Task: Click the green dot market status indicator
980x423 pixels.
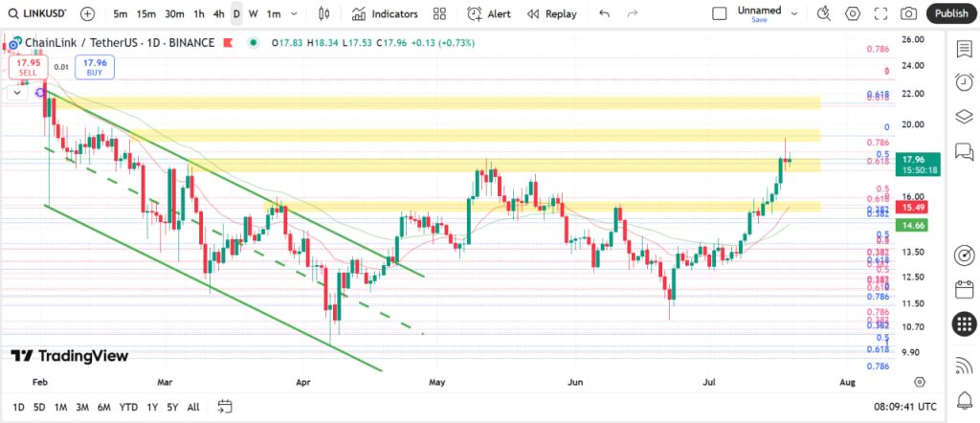Action: tap(253, 43)
